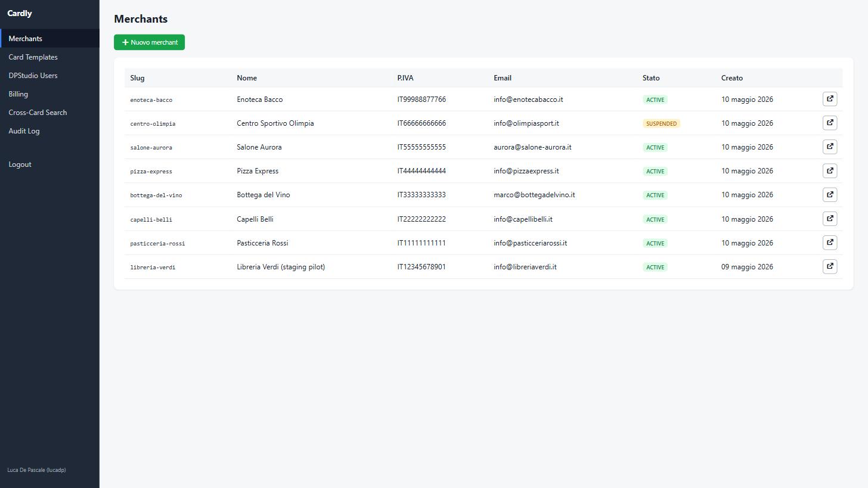Click the libreria-verdi slug

click(153, 268)
